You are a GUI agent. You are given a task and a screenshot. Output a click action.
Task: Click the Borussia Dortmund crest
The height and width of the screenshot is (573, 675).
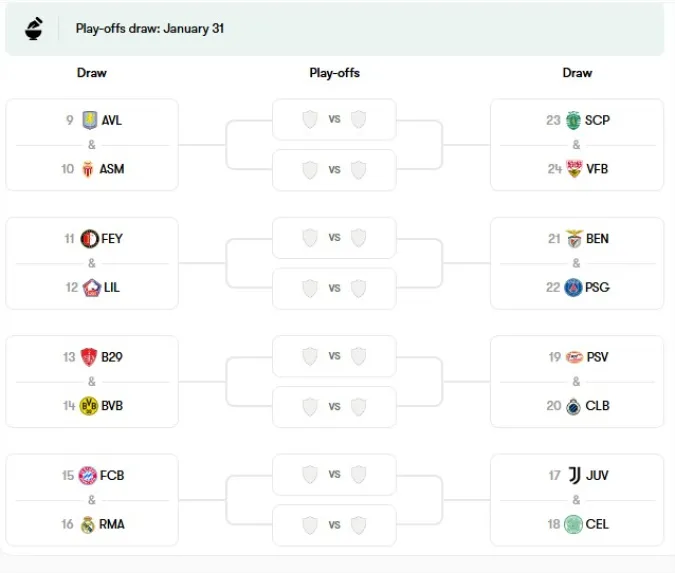[88, 406]
